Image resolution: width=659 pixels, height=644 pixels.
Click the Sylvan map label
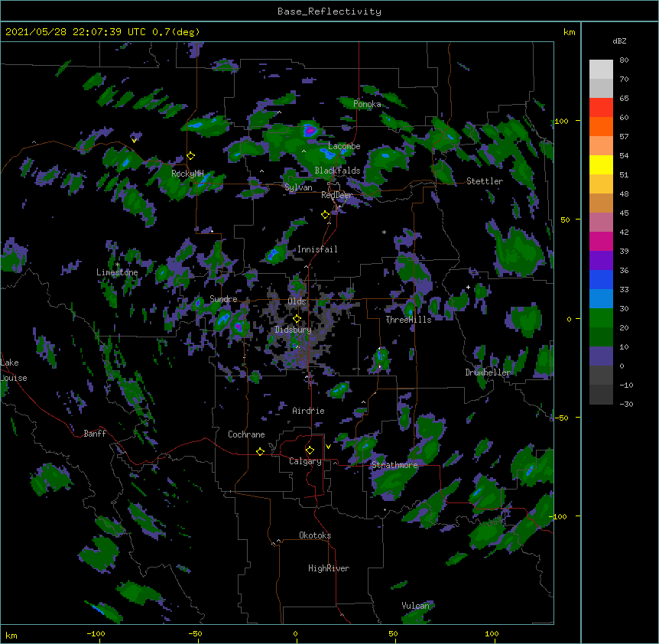pyautogui.click(x=298, y=187)
